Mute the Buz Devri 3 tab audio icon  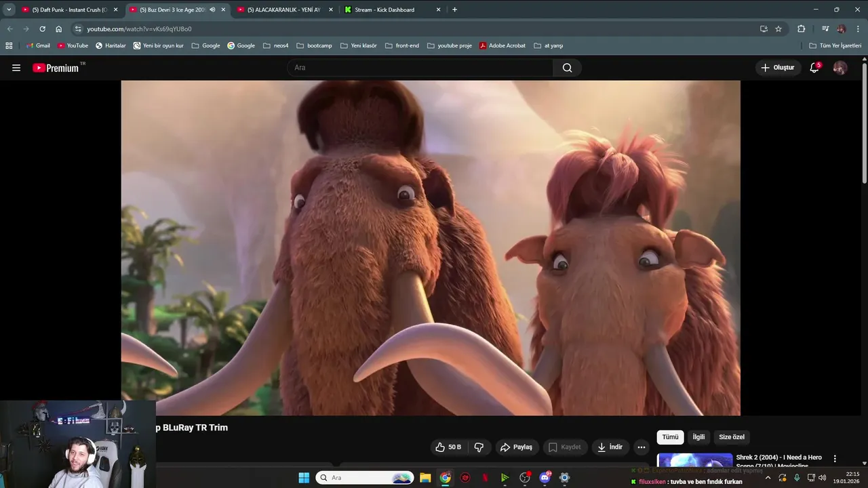coord(212,9)
